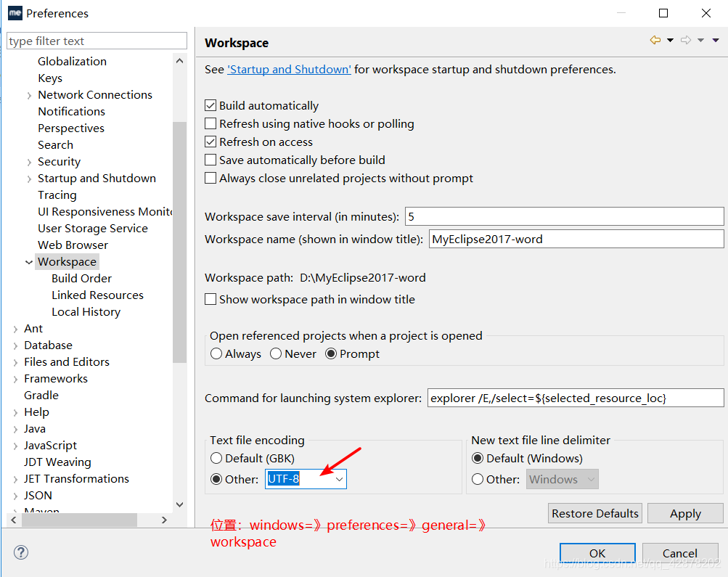Click the Workspace save interval field

point(564,216)
